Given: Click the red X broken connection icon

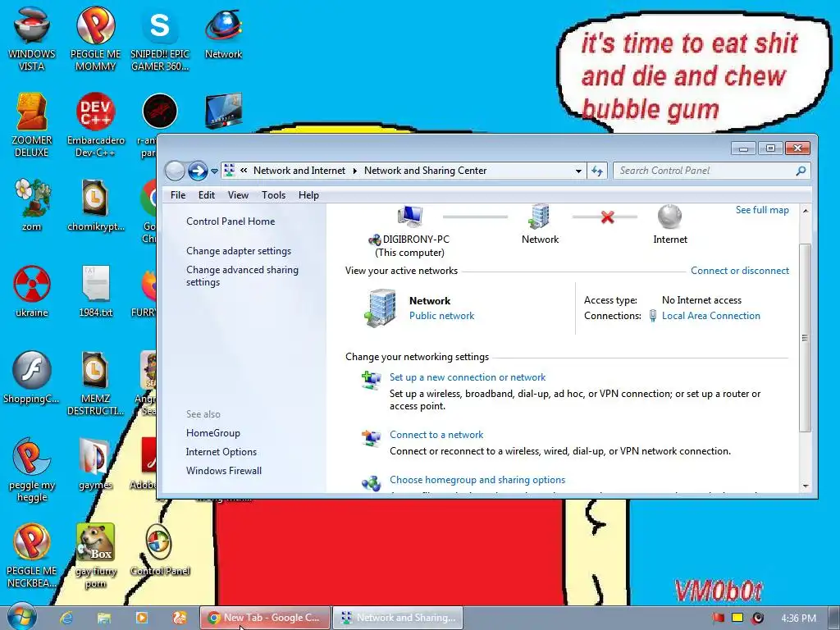Looking at the screenshot, I should 607,217.
